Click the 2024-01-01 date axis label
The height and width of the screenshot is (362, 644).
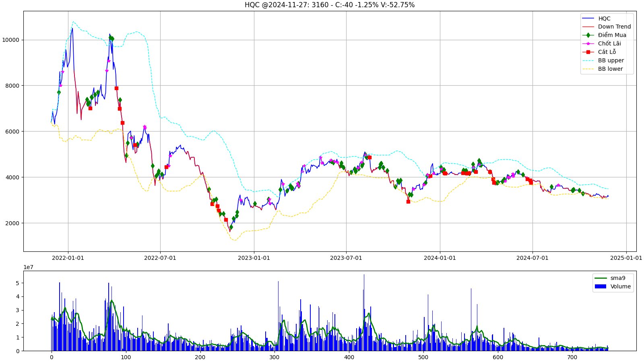coord(440,258)
